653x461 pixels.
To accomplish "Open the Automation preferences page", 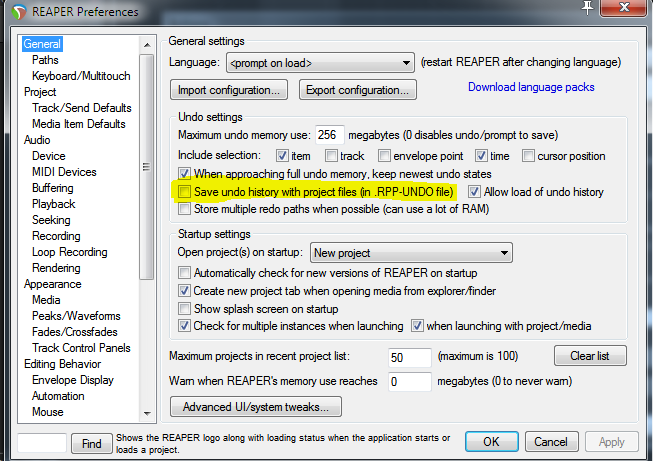I will (x=58, y=396).
